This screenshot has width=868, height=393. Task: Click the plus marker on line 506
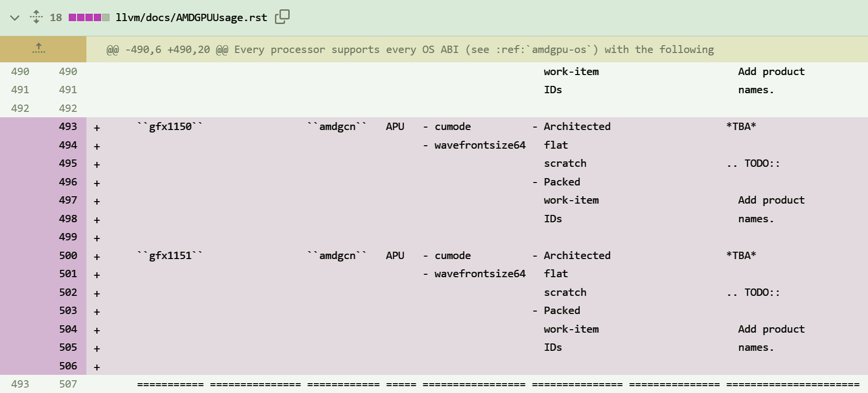[x=97, y=367]
